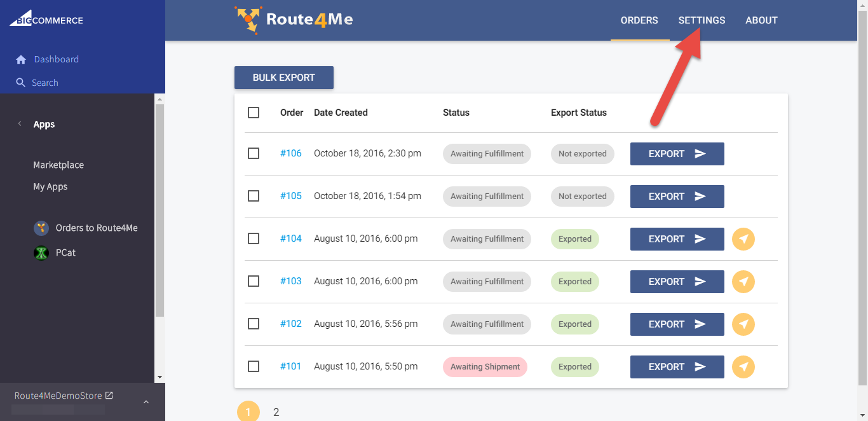Screen dimensions: 868x421
Task: Open the PCat app icon
Action: (x=41, y=253)
